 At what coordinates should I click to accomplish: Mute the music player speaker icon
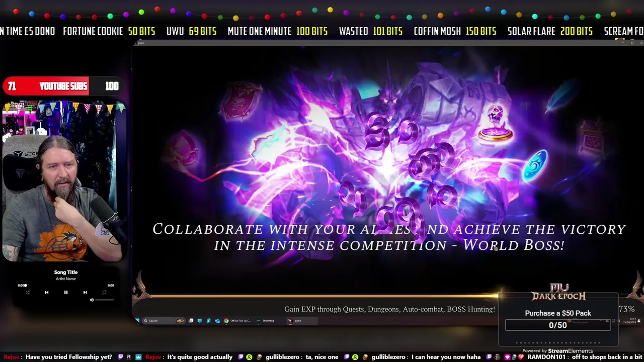[x=92, y=300]
